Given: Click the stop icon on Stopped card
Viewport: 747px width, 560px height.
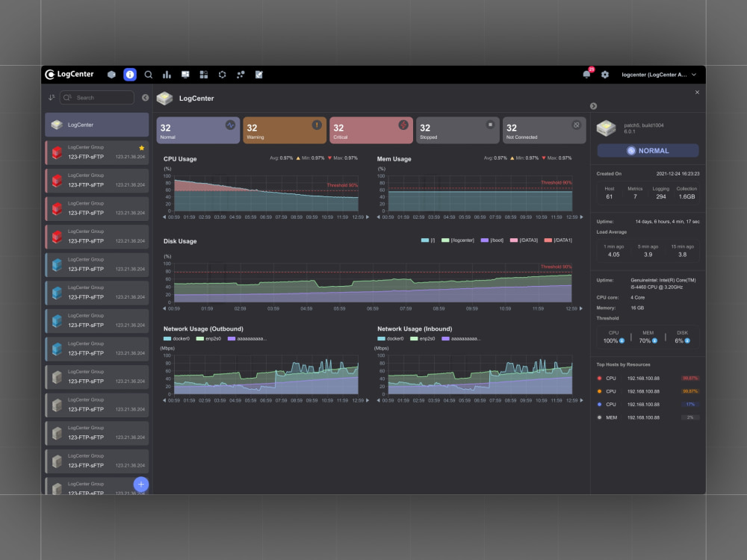Looking at the screenshot, I should click(x=490, y=125).
